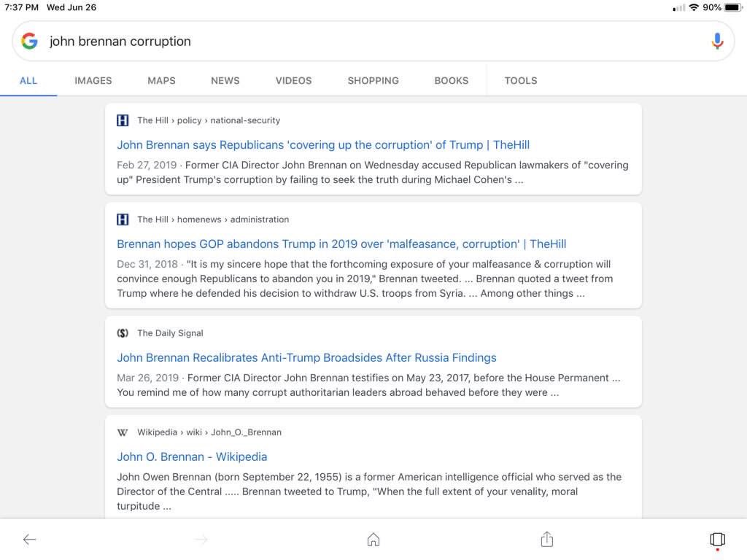Switch to the NEWS tab
The image size is (747, 560).
pos(225,80)
